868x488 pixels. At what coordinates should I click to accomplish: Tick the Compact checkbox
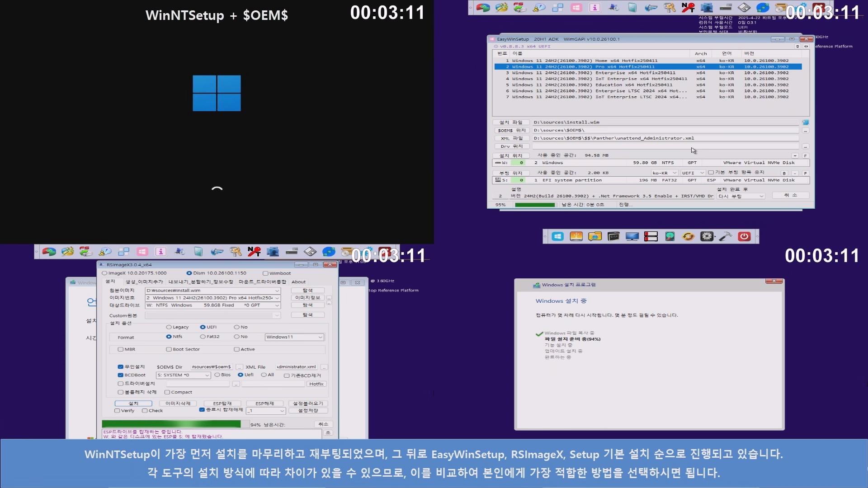tap(167, 392)
